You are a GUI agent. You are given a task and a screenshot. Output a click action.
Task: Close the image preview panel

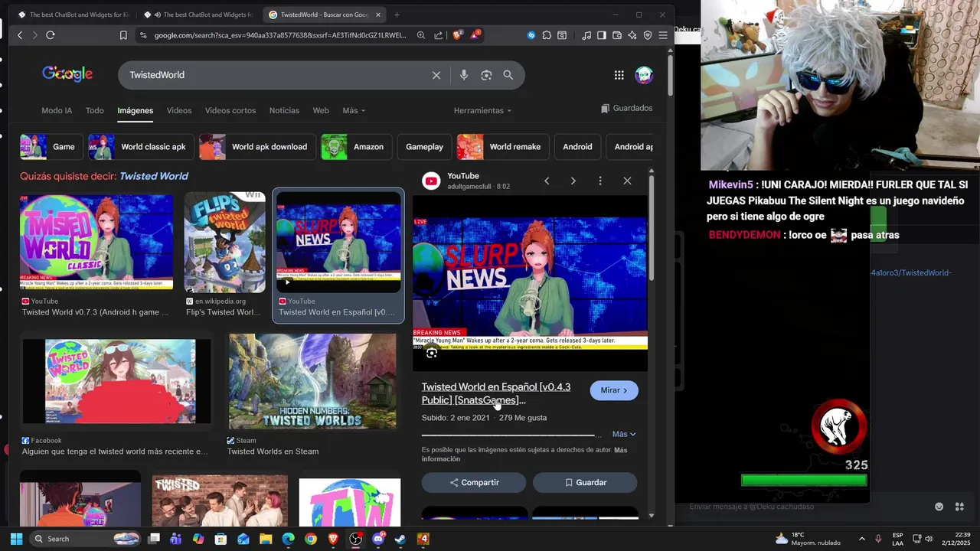[x=627, y=181]
